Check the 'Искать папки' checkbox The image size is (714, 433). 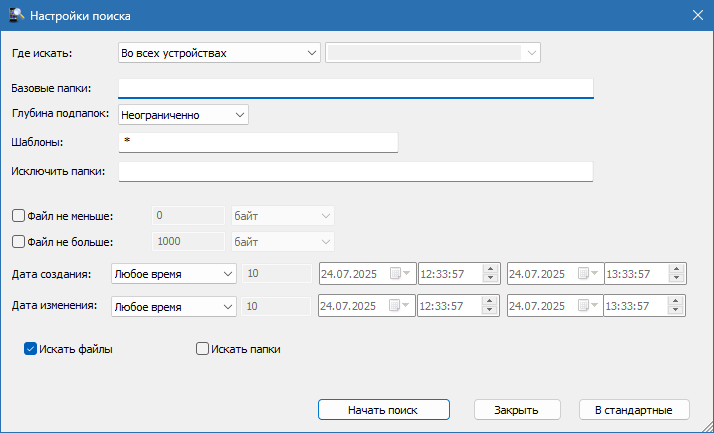(202, 349)
